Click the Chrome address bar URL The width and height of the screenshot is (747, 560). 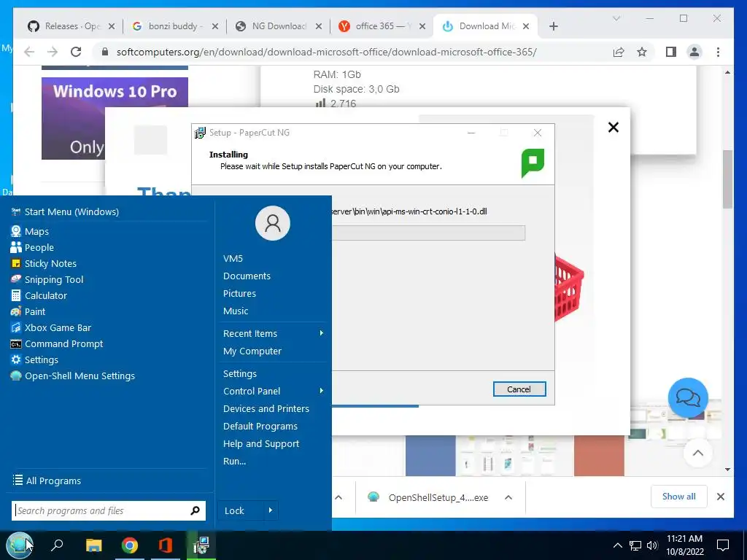click(326, 52)
